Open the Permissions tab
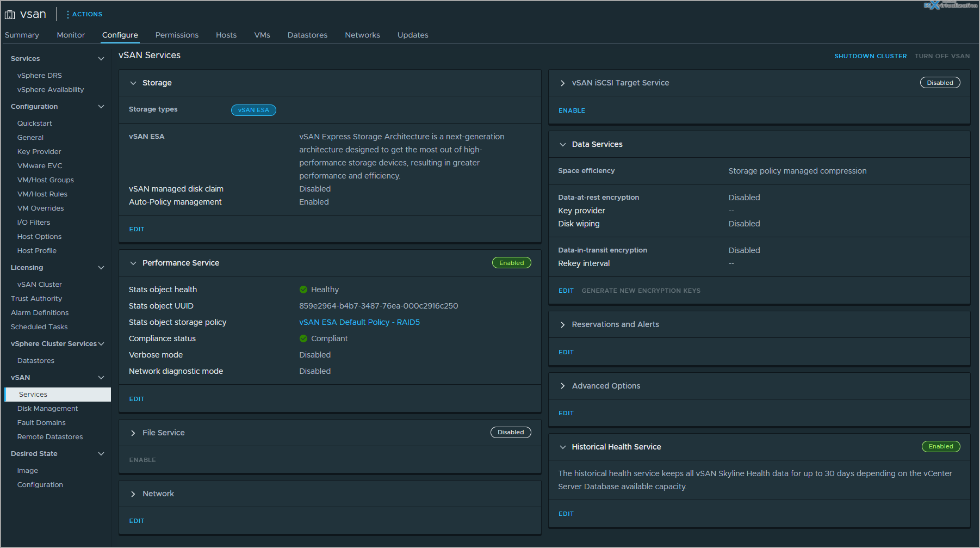 177,35
